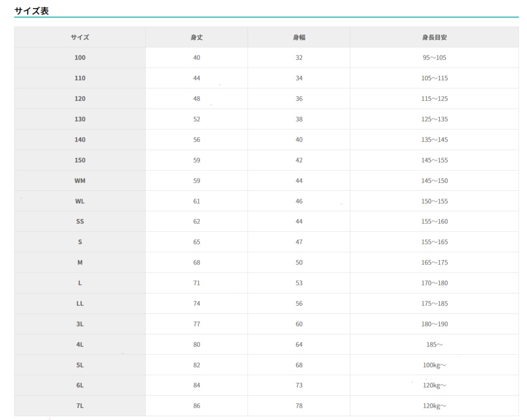Click 身丈 value 77 in 3L row

click(x=197, y=324)
